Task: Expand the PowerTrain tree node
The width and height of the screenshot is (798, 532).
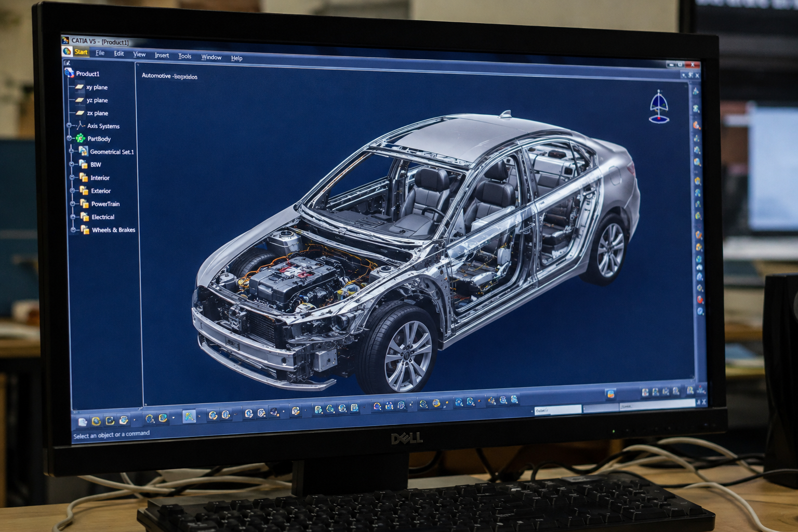Action: coord(73,204)
